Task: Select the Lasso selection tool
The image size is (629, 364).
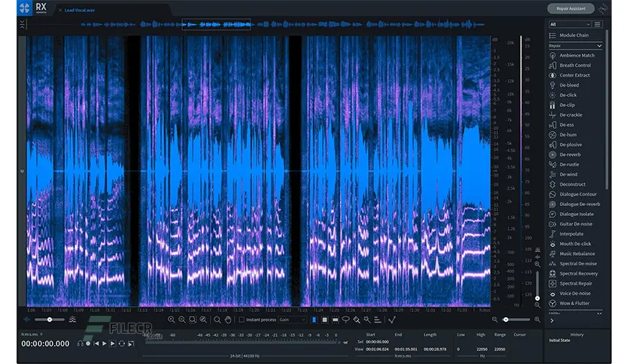Action: point(345,320)
